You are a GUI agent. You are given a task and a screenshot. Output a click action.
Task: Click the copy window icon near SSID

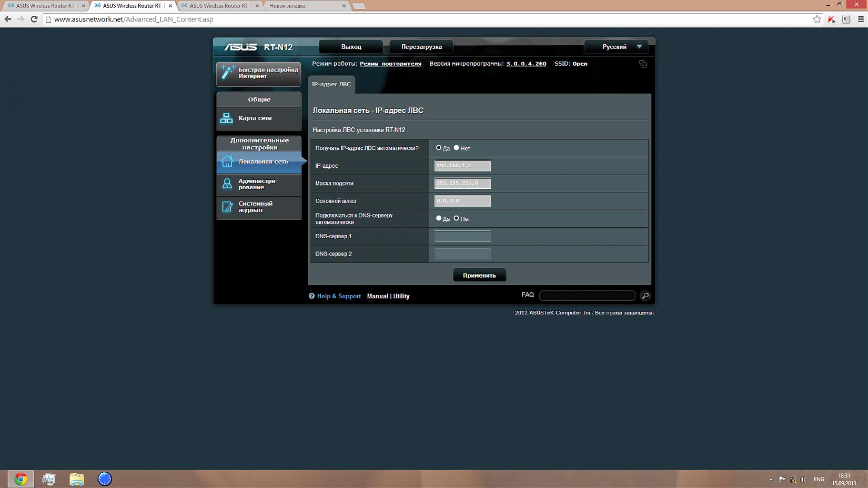(x=643, y=64)
